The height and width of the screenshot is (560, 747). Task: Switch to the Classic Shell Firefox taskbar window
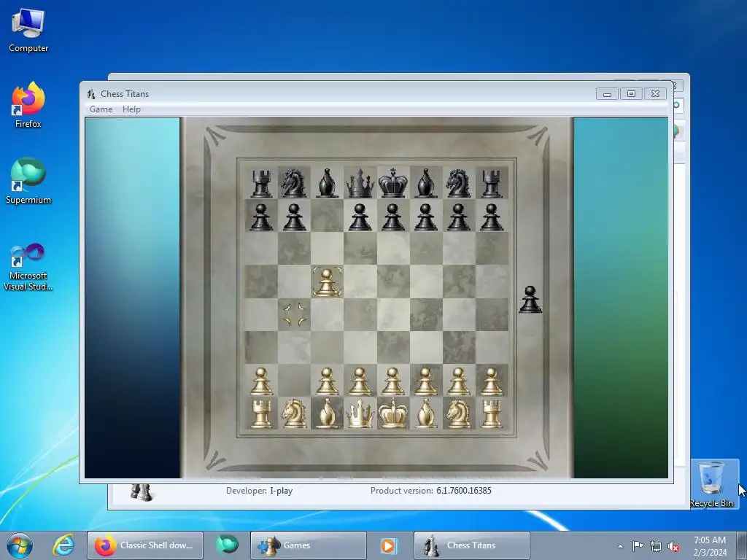coord(145,545)
